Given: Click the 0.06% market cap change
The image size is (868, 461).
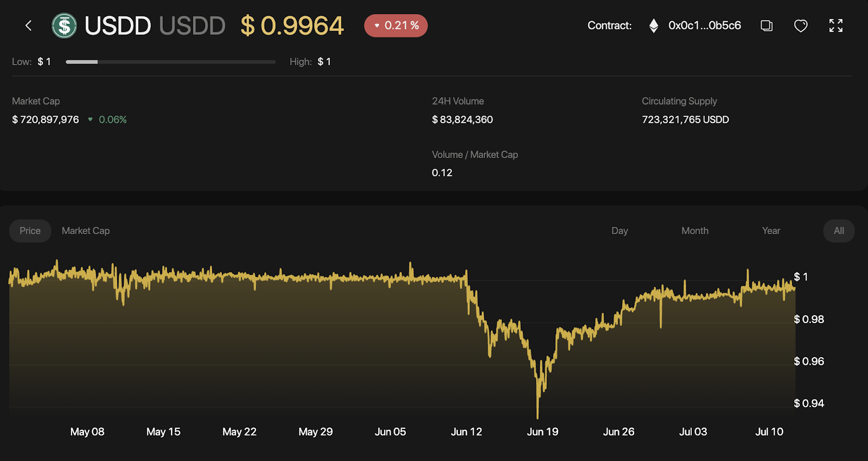Looking at the screenshot, I should tap(113, 119).
